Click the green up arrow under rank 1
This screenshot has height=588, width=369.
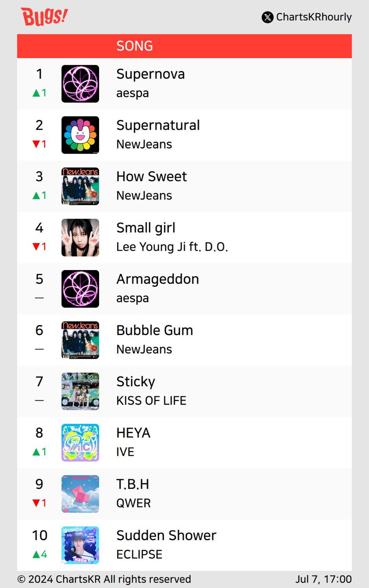pos(36,93)
